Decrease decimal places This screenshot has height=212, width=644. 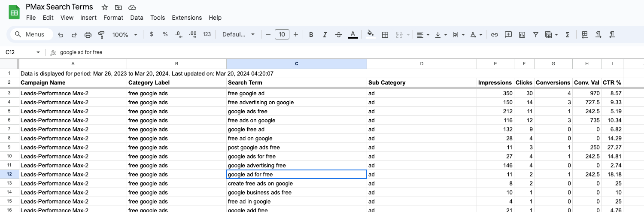click(179, 34)
